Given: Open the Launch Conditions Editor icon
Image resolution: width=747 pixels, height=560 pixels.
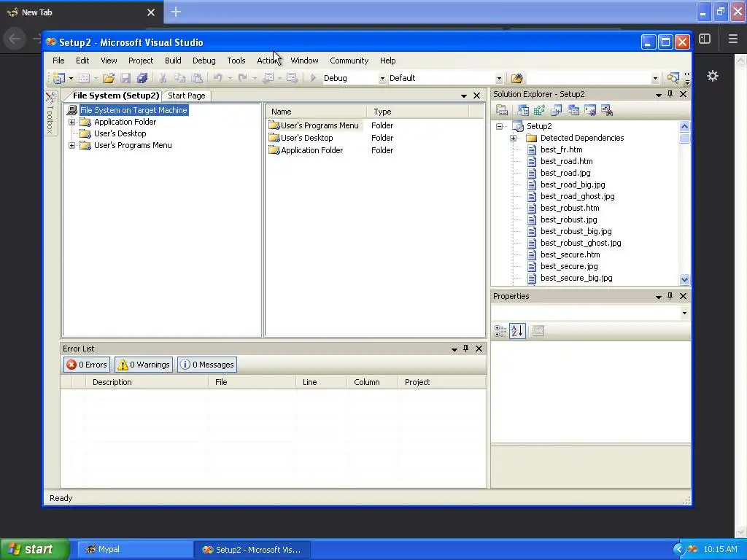Looking at the screenshot, I should 607,111.
